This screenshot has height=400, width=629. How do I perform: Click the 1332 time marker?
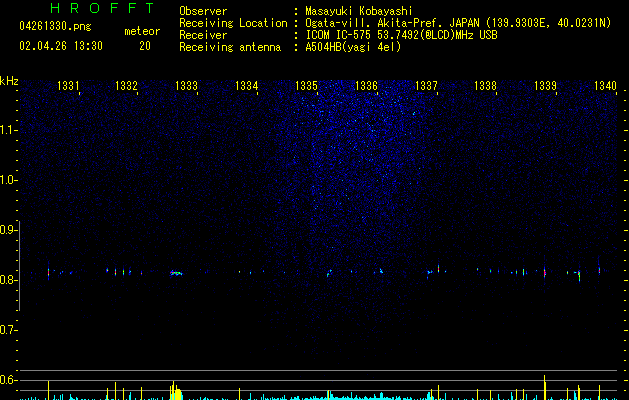tap(126, 86)
